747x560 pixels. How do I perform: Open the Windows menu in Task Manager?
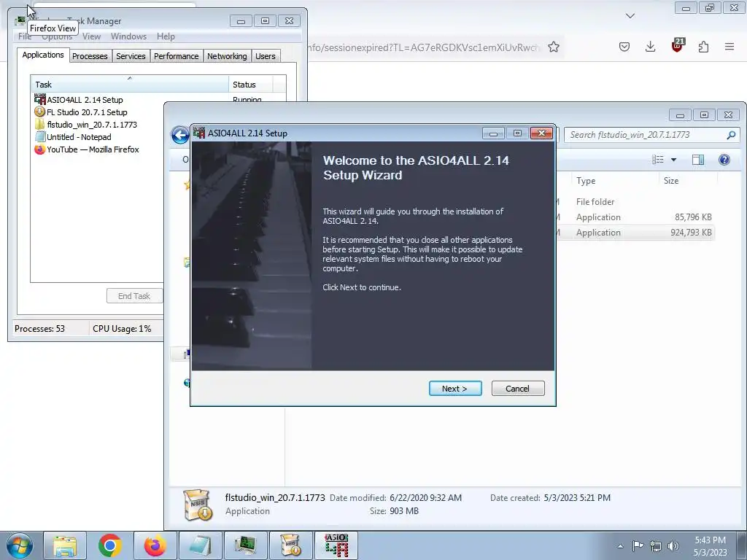[128, 36]
